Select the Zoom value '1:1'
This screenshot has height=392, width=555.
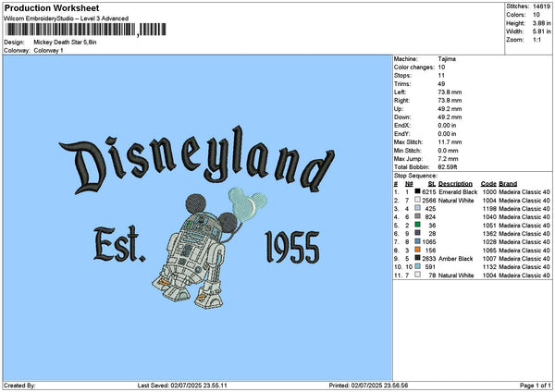[x=536, y=40]
